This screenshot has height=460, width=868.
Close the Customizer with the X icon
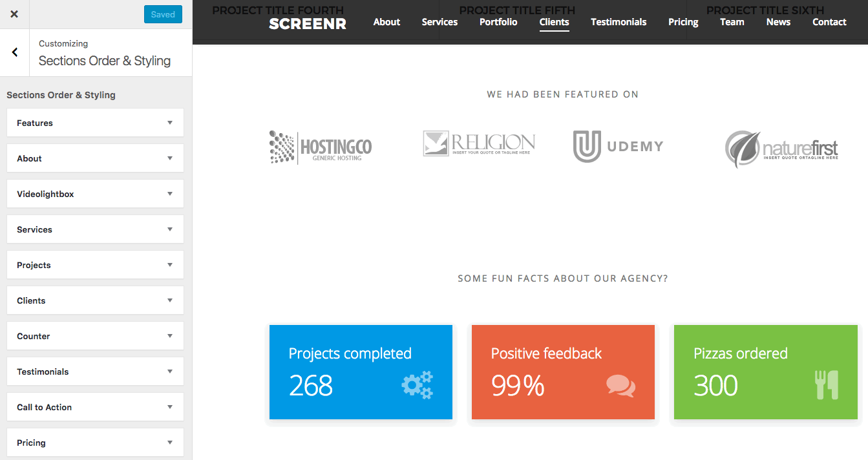pyautogui.click(x=14, y=14)
